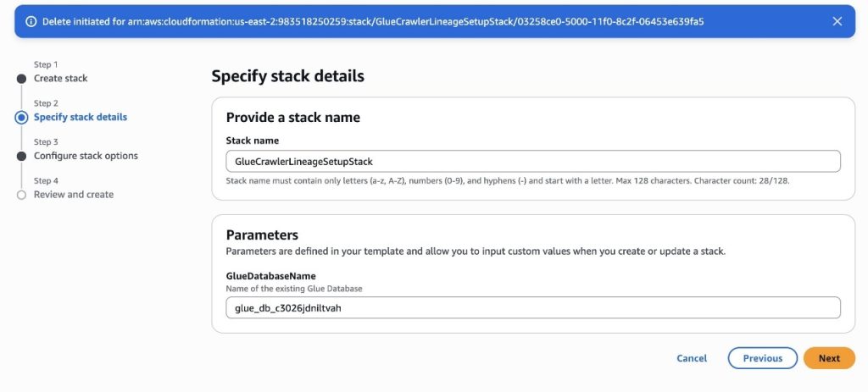This screenshot has width=868, height=392.
Task: Cancel the stack creation wizard
Action: tap(692, 358)
